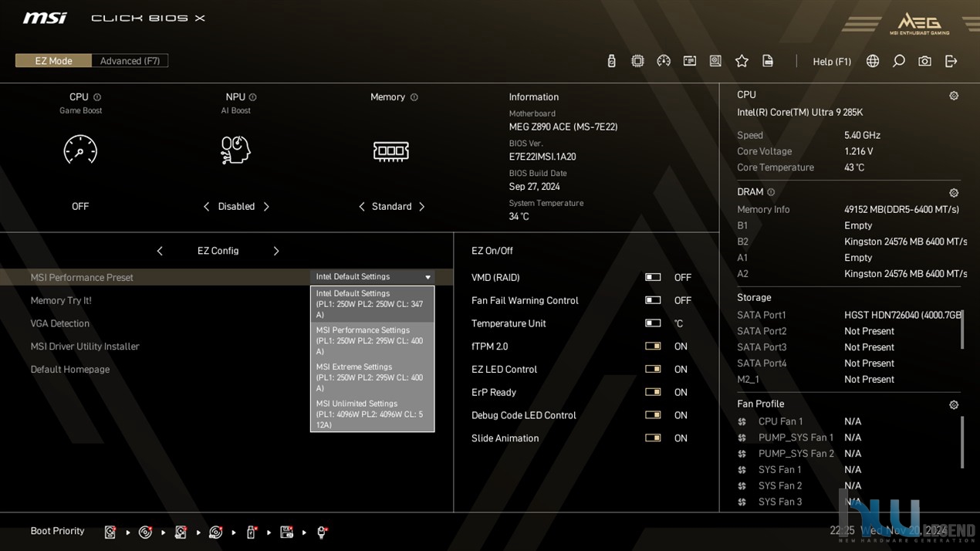Select first hard disk in Boot Priority
Viewport: 980px width, 551px height.
(110, 532)
